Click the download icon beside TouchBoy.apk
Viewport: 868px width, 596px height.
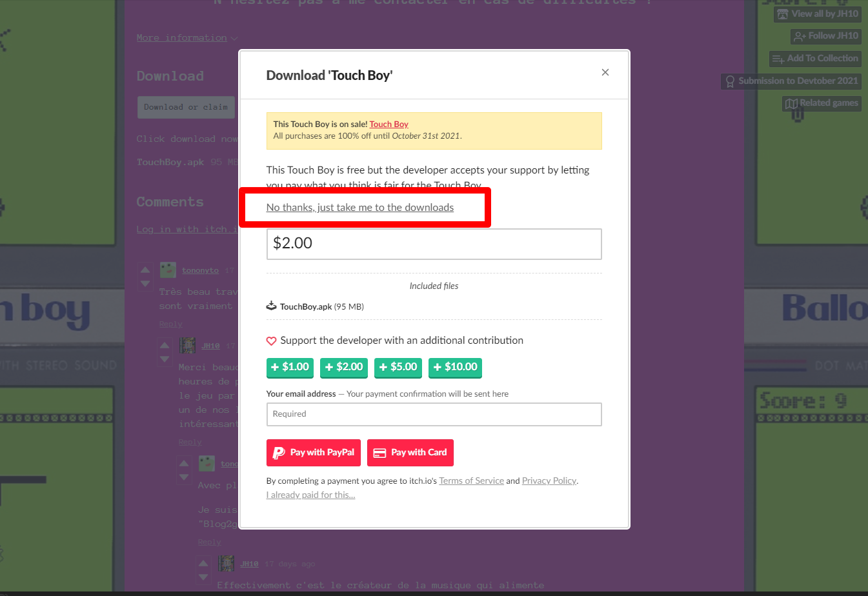coord(272,306)
